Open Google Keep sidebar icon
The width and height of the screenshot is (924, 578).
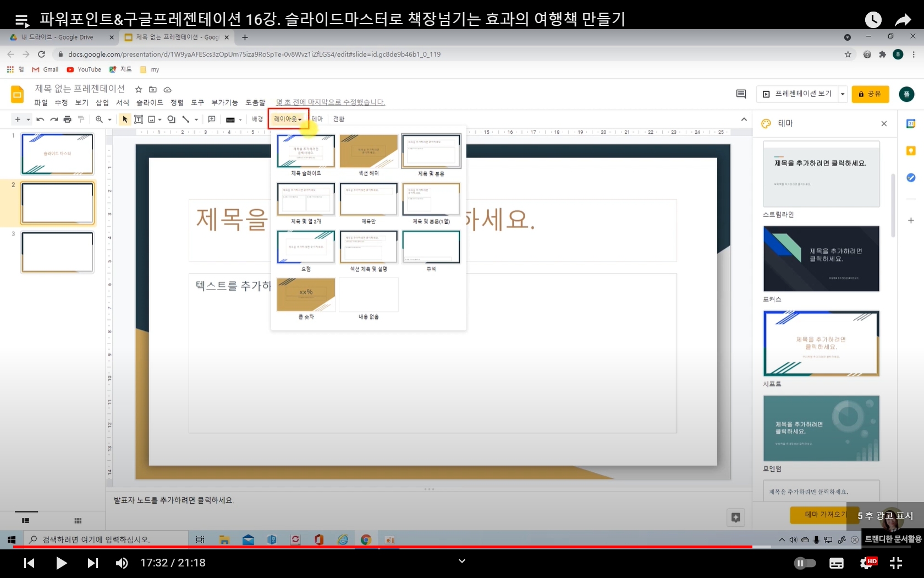point(911,151)
